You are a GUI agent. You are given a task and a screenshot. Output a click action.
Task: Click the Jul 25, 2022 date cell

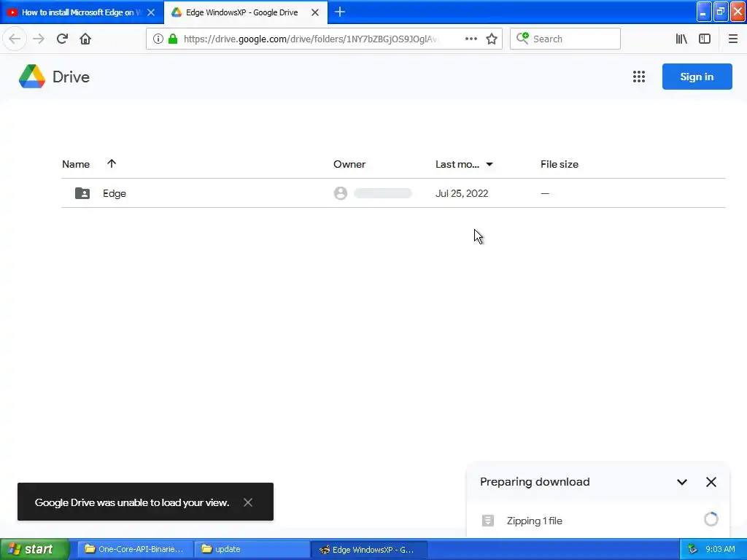point(462,193)
